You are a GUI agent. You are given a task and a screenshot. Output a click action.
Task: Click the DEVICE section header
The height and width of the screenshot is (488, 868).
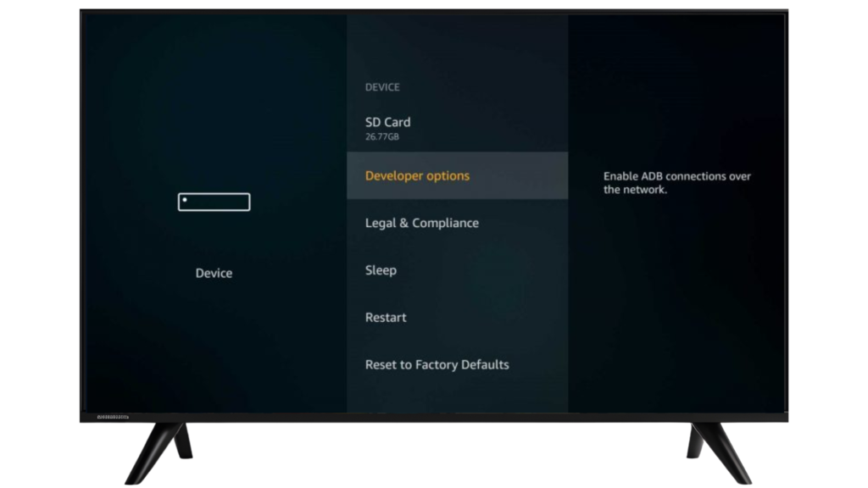[382, 86]
